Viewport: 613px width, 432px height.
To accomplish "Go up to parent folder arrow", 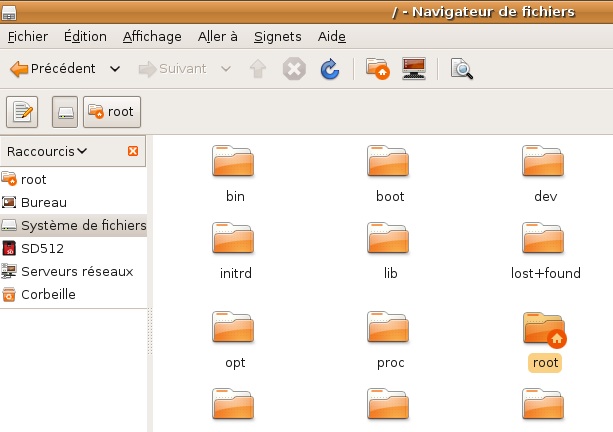I will 257,69.
